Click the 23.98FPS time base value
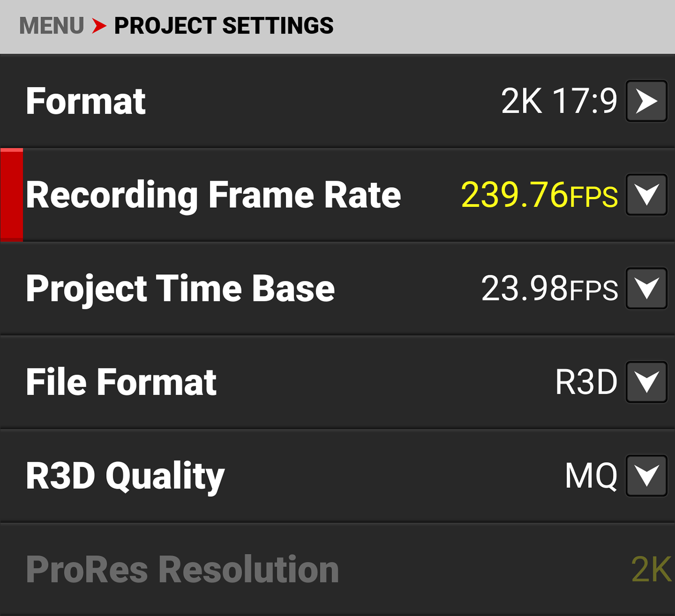Viewport: 675px width, 616px height. (x=549, y=288)
